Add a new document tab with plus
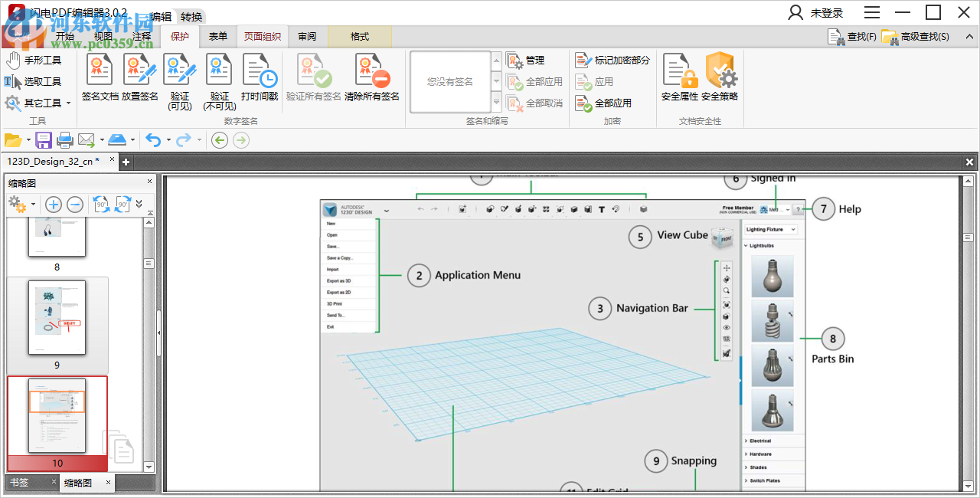 (126, 162)
